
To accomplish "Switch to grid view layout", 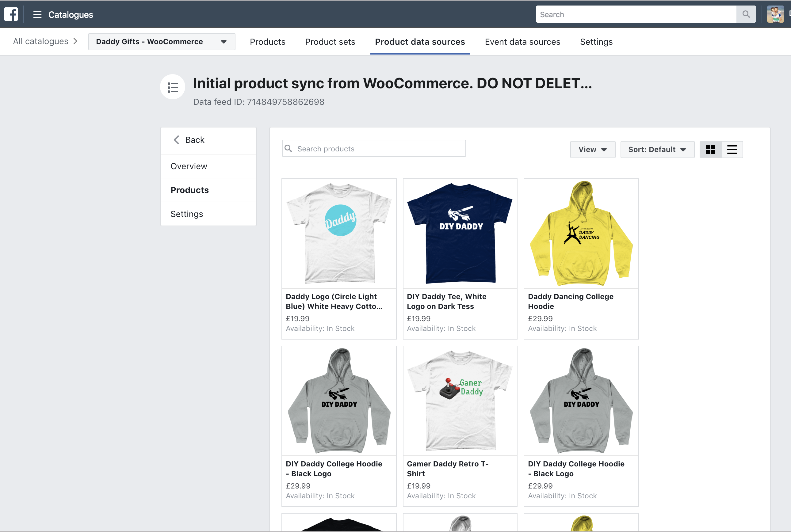I will [711, 150].
